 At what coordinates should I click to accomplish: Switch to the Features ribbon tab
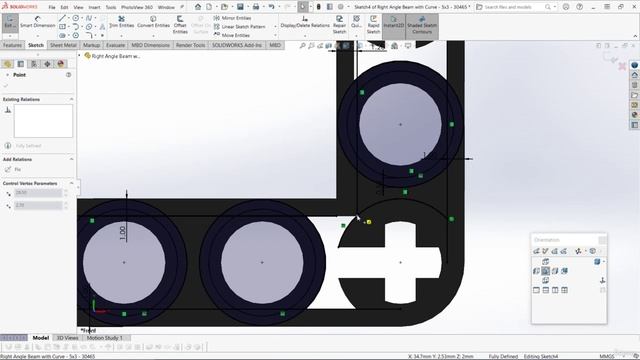click(12, 45)
